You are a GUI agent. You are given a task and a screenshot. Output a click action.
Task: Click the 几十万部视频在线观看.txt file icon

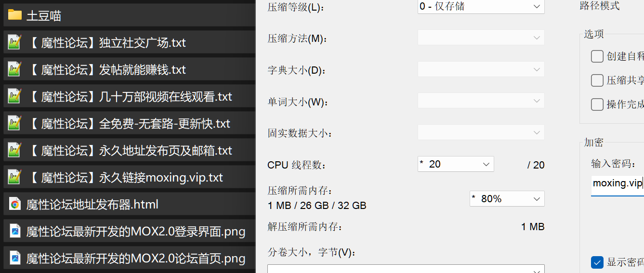(15, 96)
